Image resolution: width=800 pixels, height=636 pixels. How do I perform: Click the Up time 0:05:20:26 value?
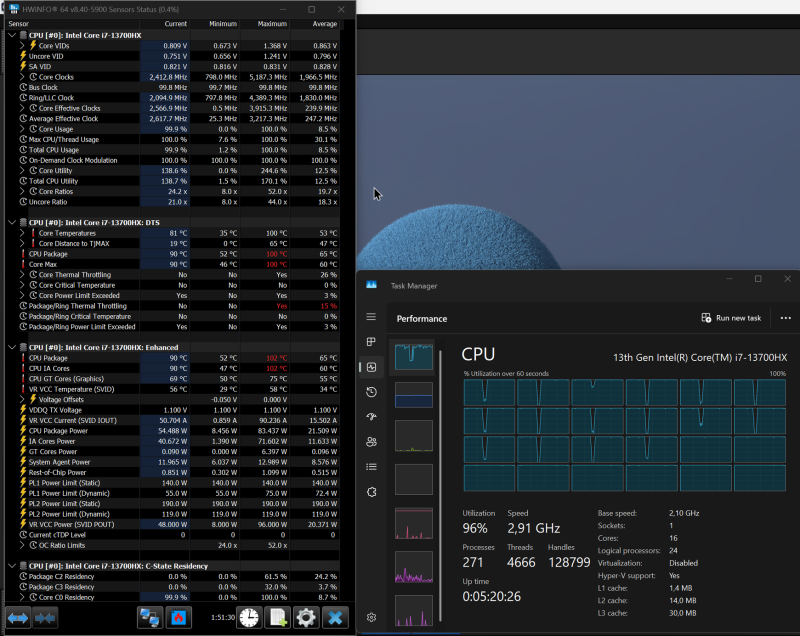click(491, 596)
